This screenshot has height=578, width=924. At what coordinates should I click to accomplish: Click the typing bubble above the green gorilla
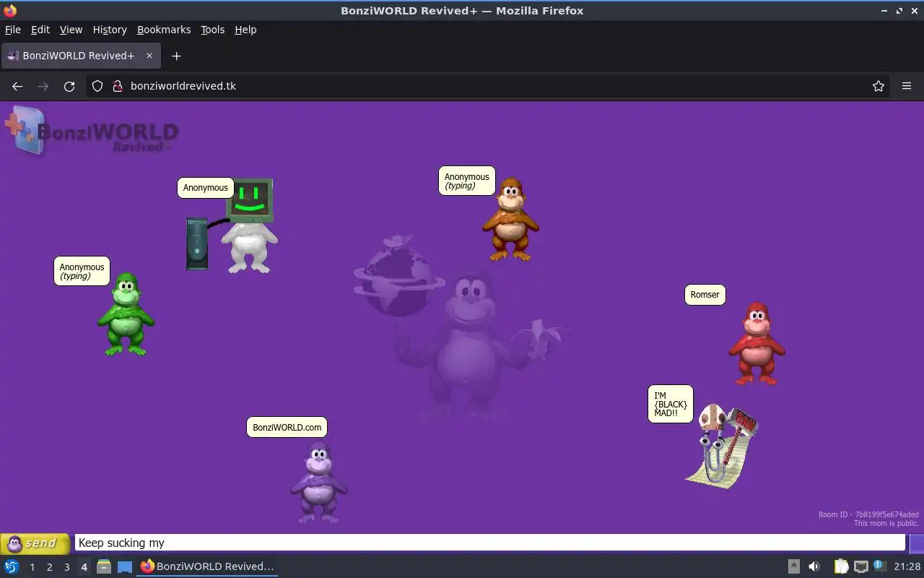(82, 271)
